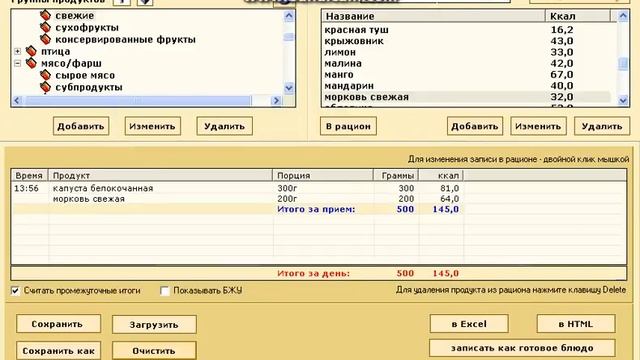This screenshot has height=360, width=640.
Task: Click the Время column header
Action: click(29, 176)
